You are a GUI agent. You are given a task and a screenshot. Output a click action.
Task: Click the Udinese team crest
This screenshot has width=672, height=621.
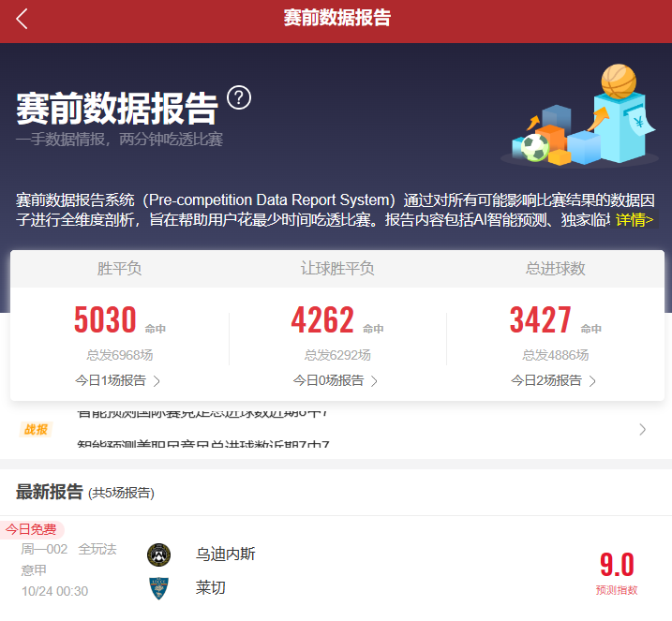158,554
